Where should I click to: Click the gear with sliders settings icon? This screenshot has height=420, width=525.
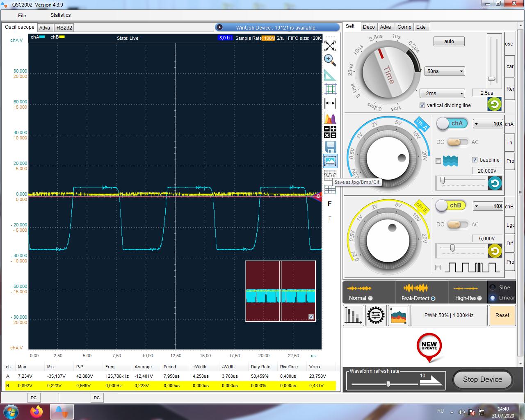(376, 316)
